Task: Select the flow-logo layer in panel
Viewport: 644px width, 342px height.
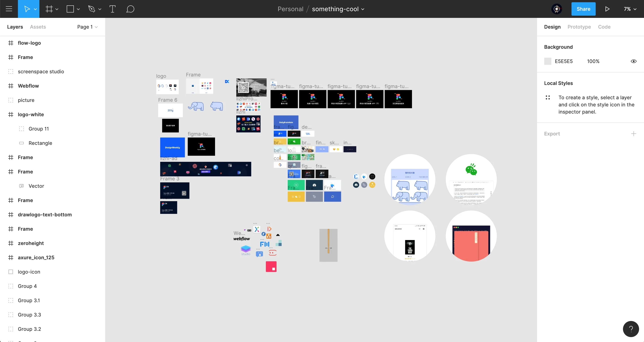Action: (x=29, y=42)
